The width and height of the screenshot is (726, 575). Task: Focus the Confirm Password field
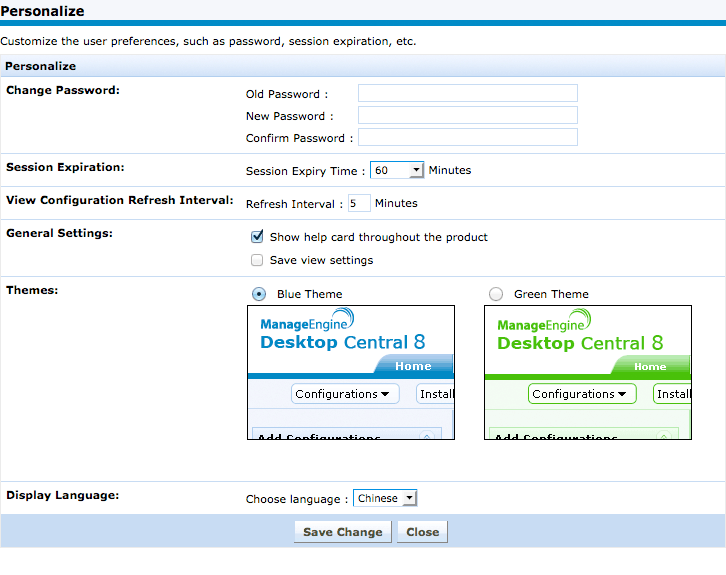(x=468, y=138)
